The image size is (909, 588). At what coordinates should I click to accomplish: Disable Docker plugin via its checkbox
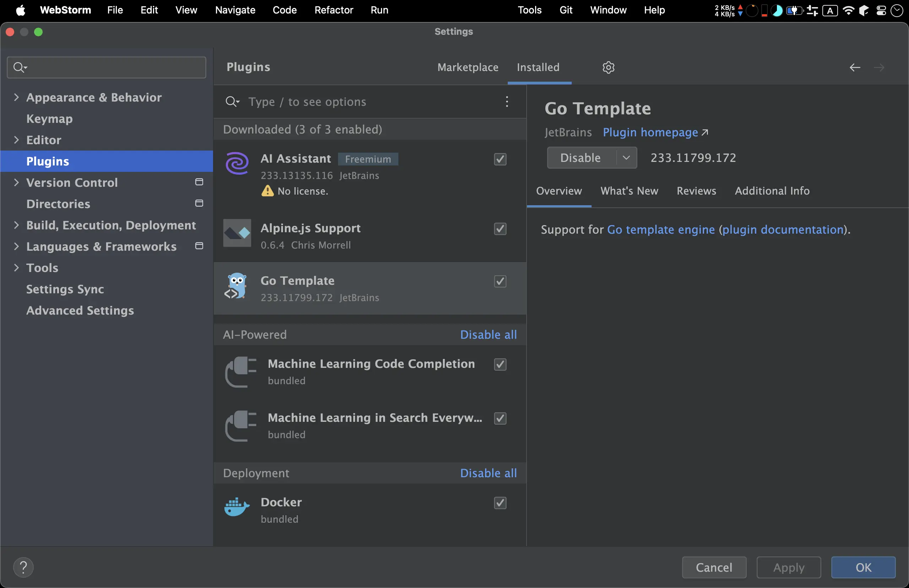click(x=500, y=503)
